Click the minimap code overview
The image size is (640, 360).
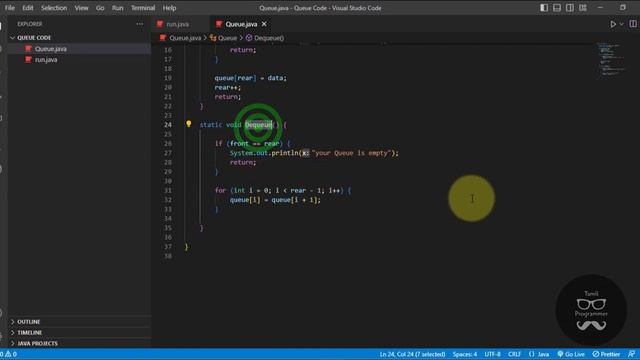611,60
